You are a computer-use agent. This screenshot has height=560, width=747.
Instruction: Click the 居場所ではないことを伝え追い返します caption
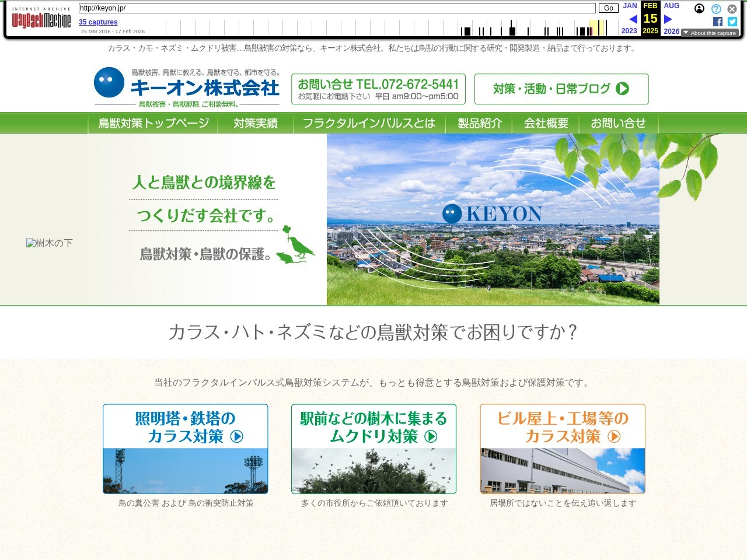pyautogui.click(x=563, y=503)
